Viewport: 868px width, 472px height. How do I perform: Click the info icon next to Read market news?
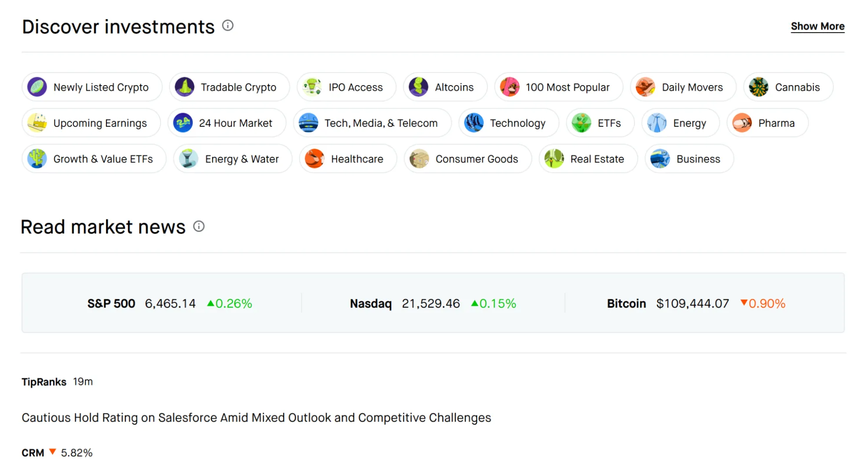tap(199, 226)
